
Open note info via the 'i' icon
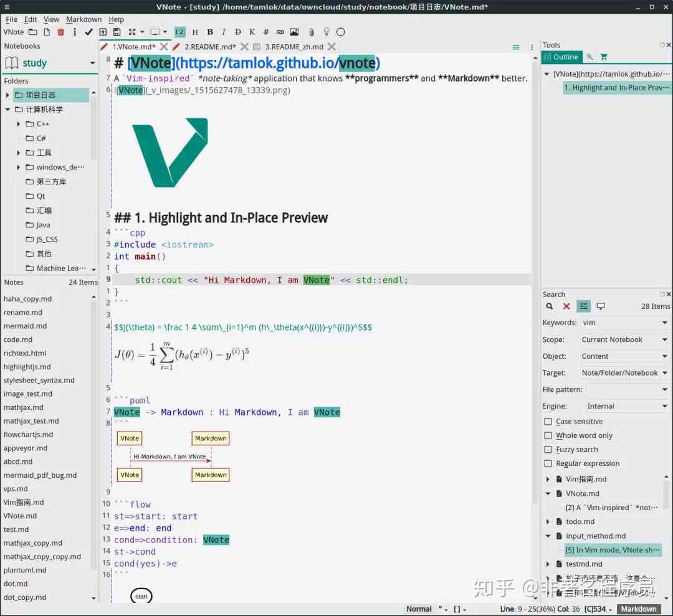click(75, 32)
